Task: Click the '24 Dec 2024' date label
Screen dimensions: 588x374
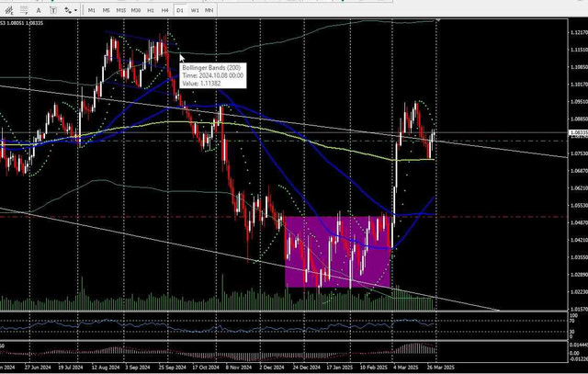Action: point(306,368)
